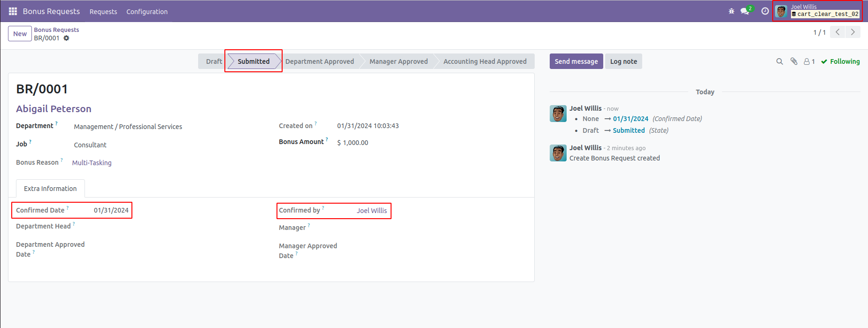Click the Send message button
This screenshot has height=328, width=868.
(576, 61)
